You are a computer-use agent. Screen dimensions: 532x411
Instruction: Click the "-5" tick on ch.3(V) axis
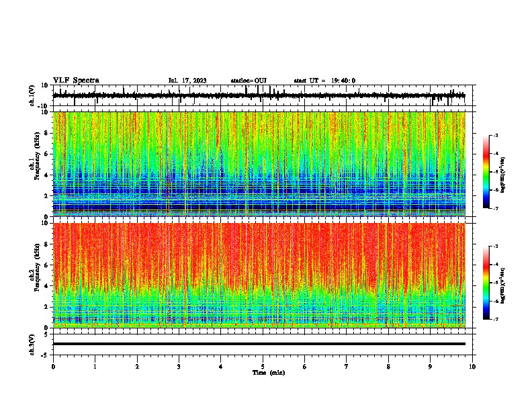45,355
